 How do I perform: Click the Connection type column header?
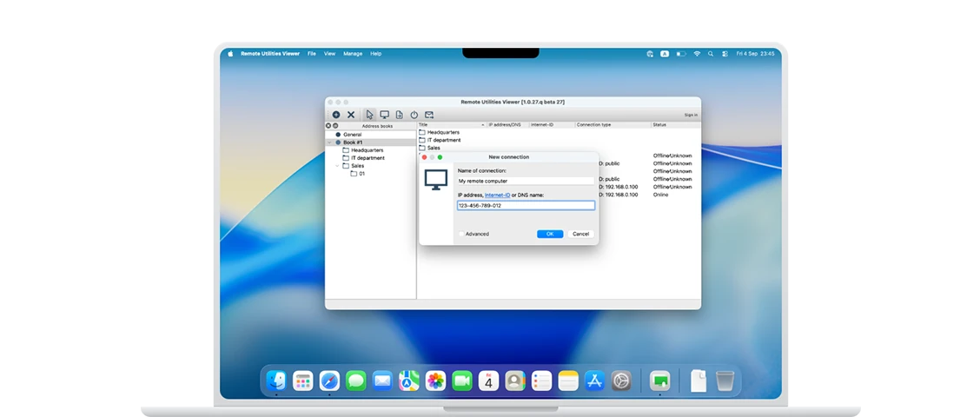coord(612,125)
